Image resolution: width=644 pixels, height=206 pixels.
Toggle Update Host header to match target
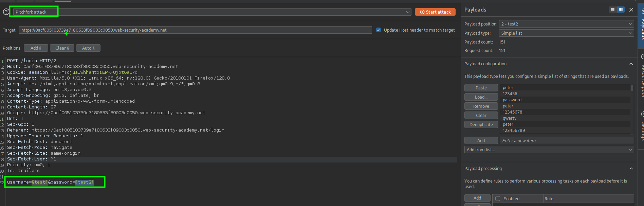point(379,30)
